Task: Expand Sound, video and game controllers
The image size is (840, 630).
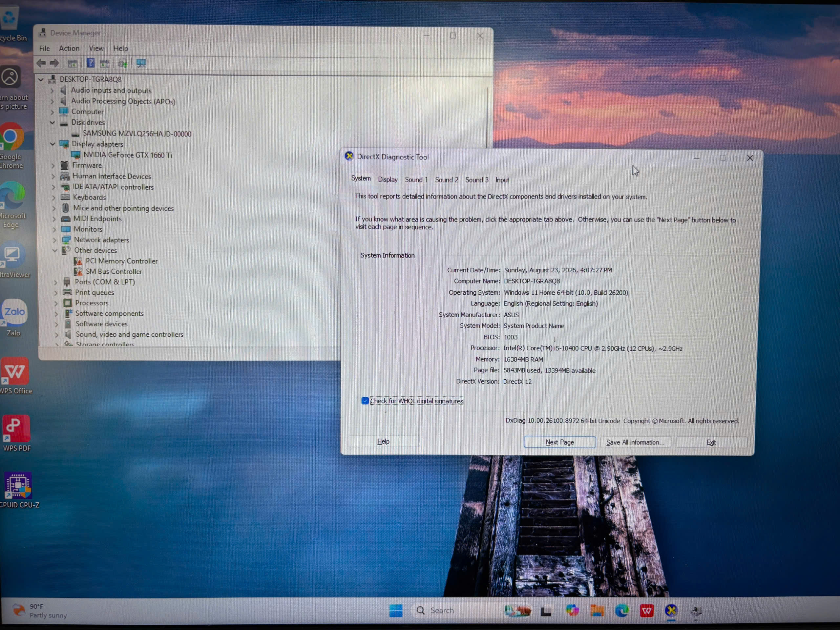Action: click(x=56, y=335)
